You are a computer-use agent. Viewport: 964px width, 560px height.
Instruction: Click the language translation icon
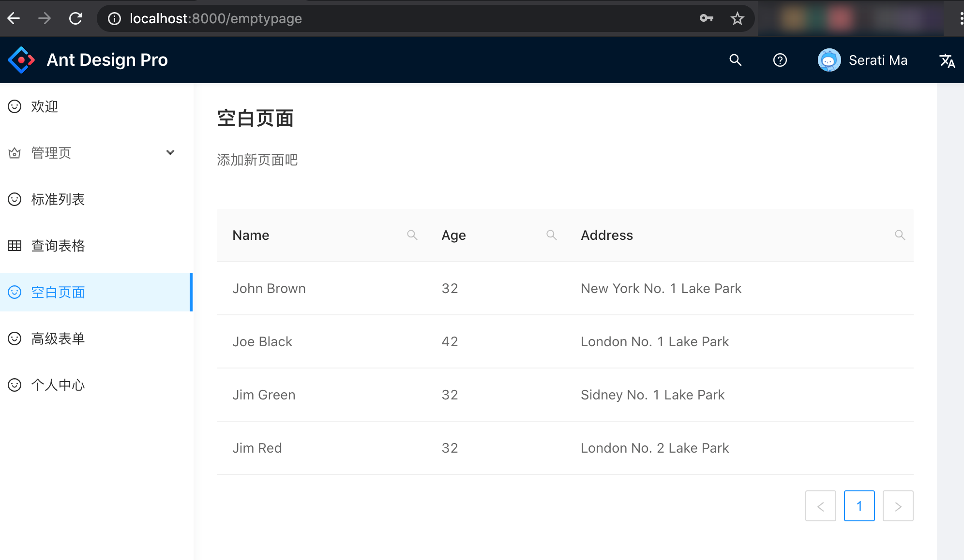pos(947,60)
